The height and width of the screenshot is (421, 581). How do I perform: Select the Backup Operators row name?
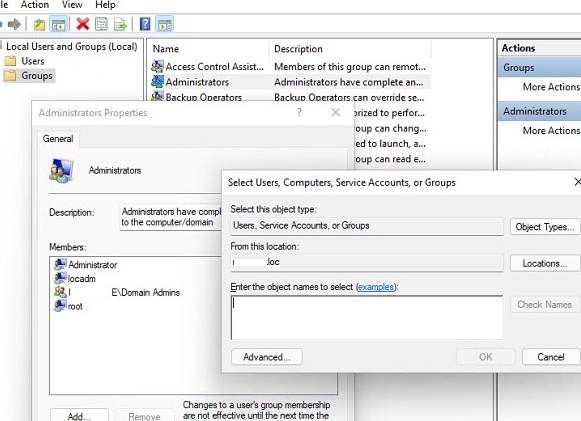point(204,97)
